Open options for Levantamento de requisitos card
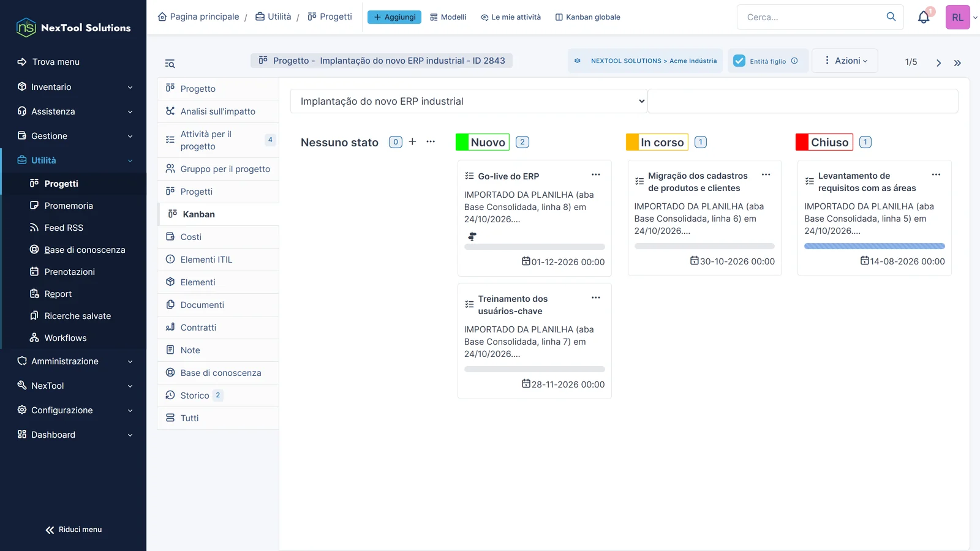This screenshot has height=551, width=980. point(936,174)
